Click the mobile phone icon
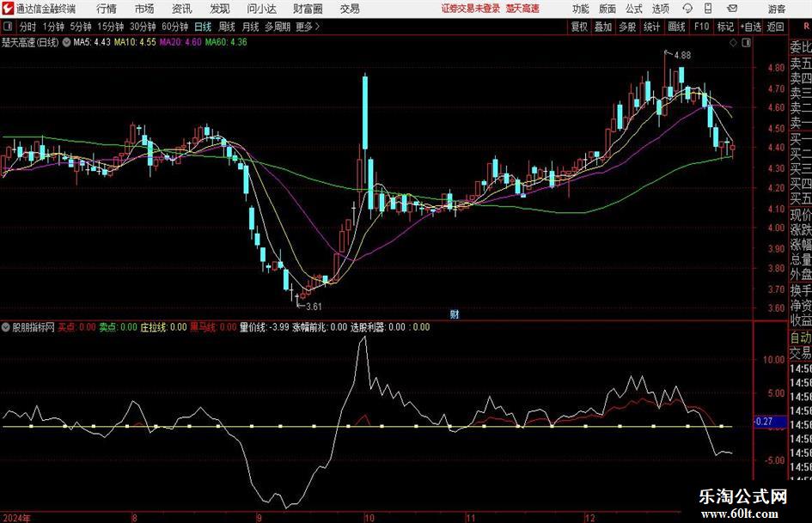812x523 pixels. (708, 9)
